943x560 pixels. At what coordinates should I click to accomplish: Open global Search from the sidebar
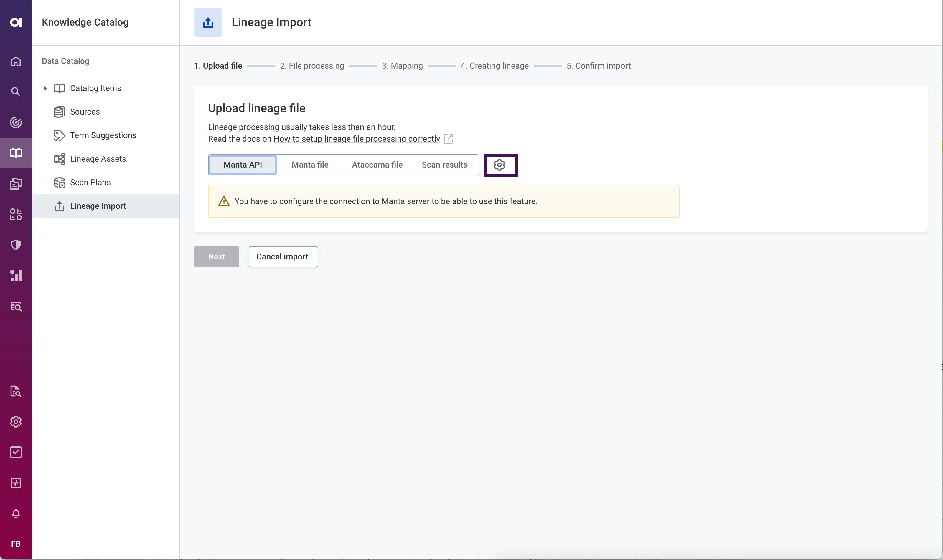[x=16, y=91]
